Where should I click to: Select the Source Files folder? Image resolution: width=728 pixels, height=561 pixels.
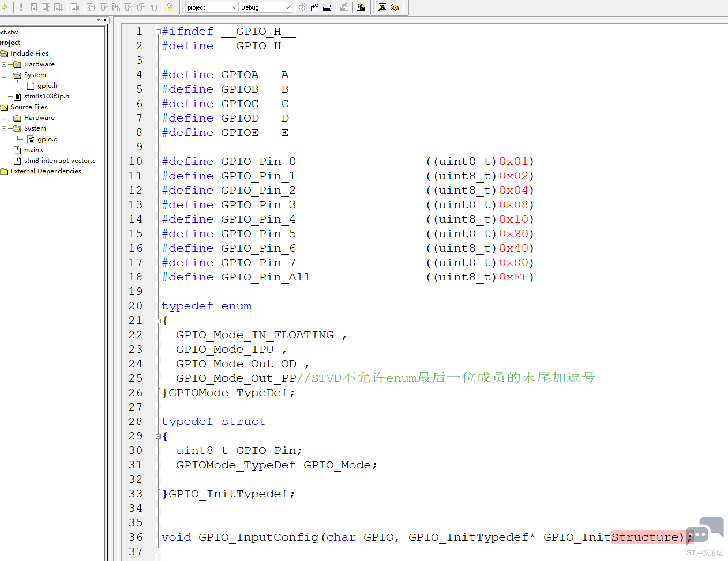point(29,107)
